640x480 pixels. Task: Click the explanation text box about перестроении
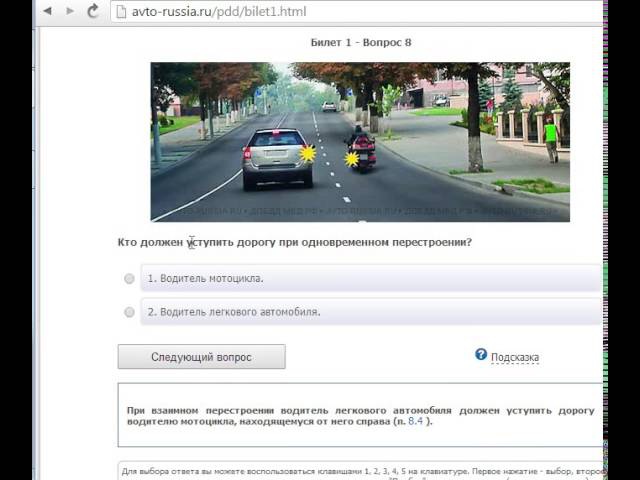(x=360, y=416)
